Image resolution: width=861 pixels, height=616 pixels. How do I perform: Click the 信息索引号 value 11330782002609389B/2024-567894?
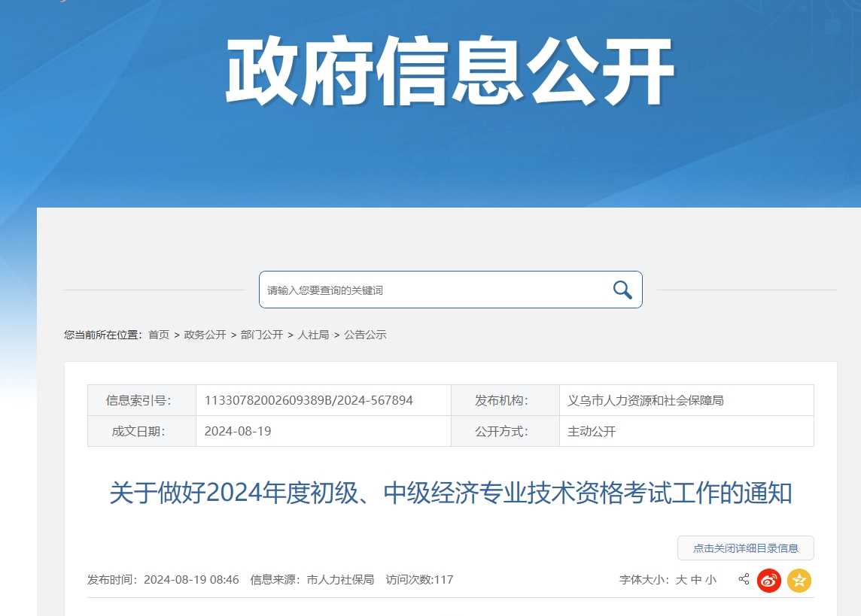click(309, 400)
